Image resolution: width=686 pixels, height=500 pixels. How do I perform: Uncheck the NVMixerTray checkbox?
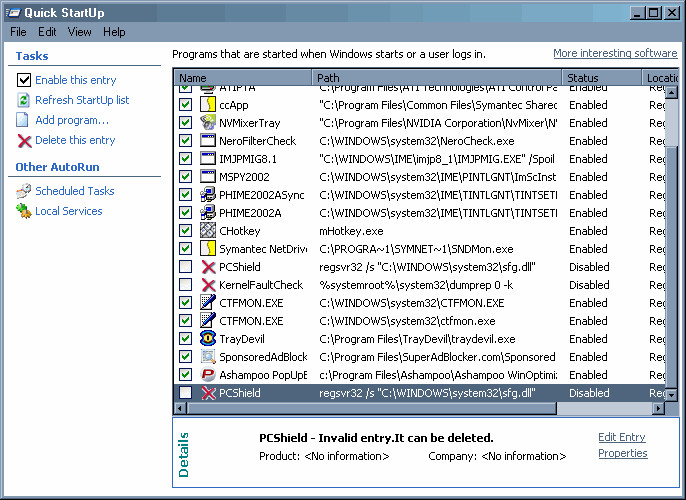click(186, 123)
